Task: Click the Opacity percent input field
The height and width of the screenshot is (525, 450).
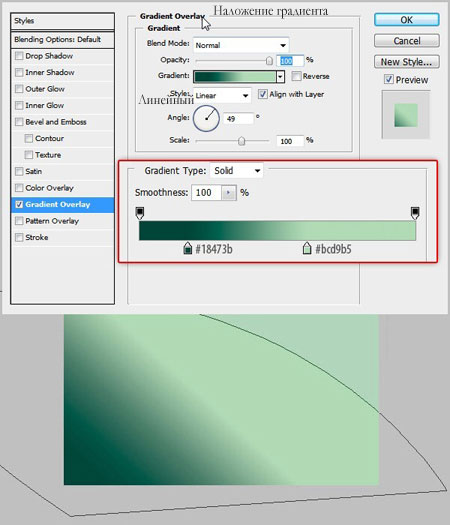Action: 290,61
